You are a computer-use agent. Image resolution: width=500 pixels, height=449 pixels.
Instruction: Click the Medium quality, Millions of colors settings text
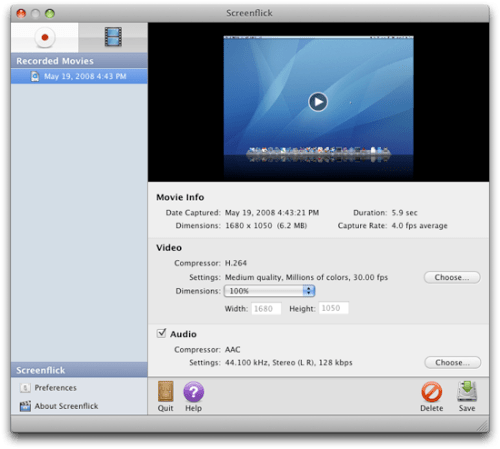306,277
